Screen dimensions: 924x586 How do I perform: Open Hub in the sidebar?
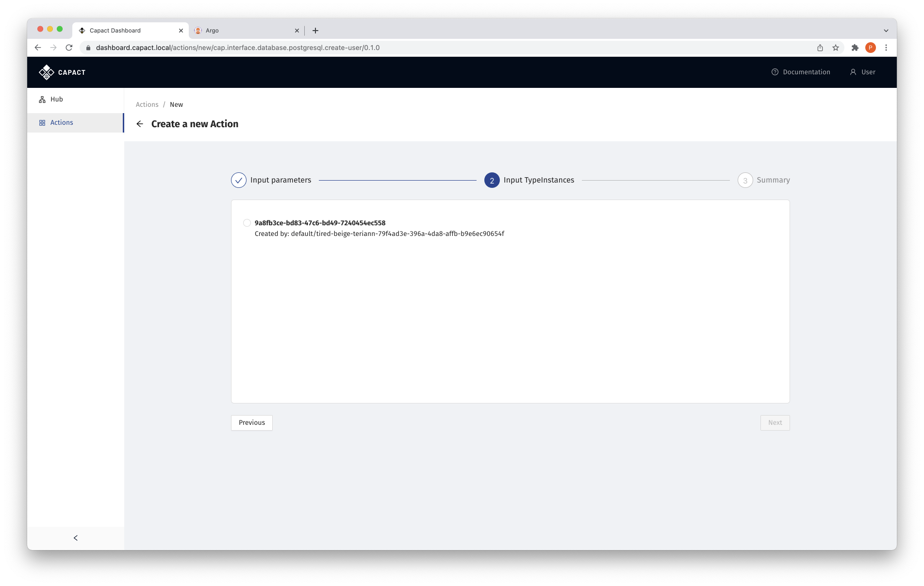56,100
